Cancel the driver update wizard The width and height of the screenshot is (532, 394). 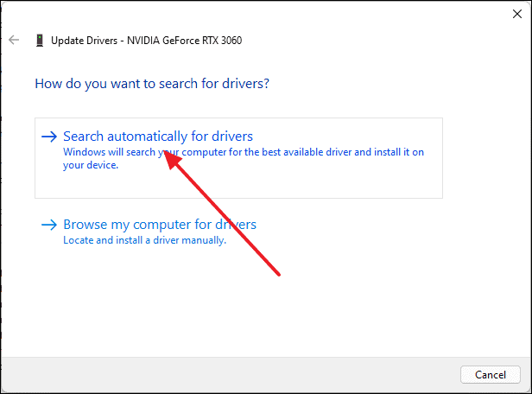(x=491, y=375)
